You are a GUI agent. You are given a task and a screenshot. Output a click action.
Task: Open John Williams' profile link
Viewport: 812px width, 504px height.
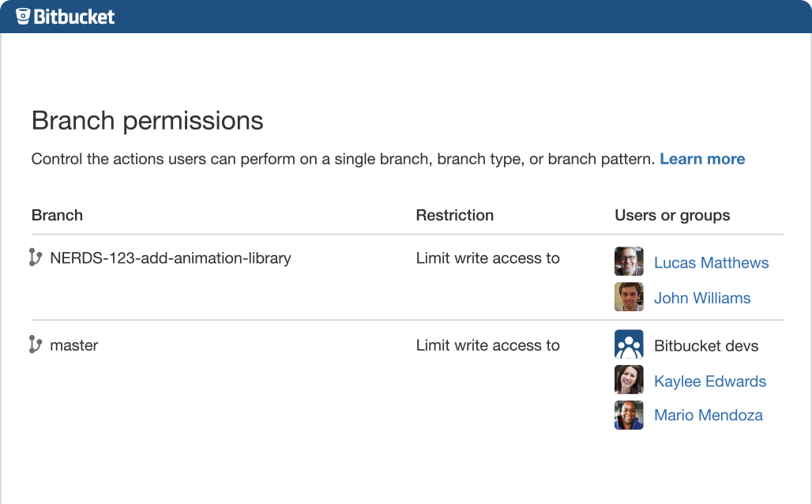702,298
